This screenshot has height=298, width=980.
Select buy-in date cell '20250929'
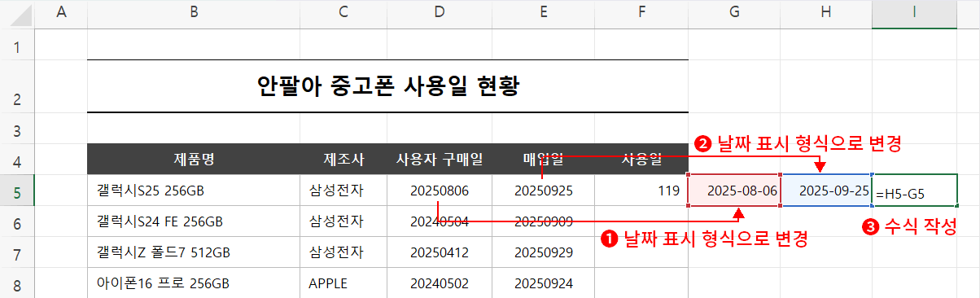543,252
